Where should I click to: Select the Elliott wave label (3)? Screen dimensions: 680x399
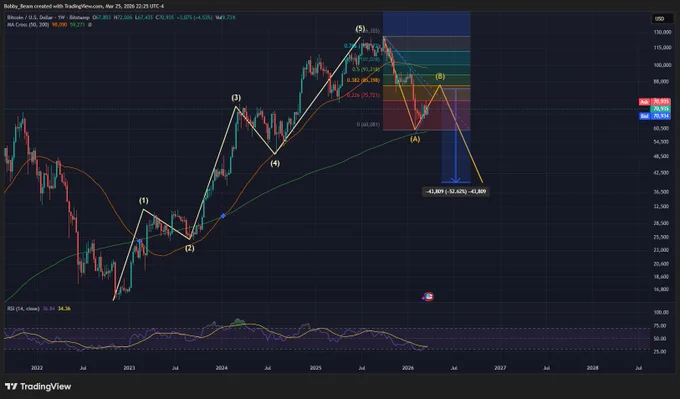click(236, 98)
